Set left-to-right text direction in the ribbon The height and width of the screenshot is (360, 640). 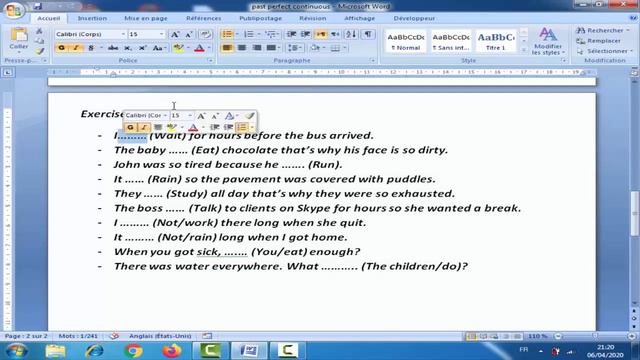click(321, 34)
